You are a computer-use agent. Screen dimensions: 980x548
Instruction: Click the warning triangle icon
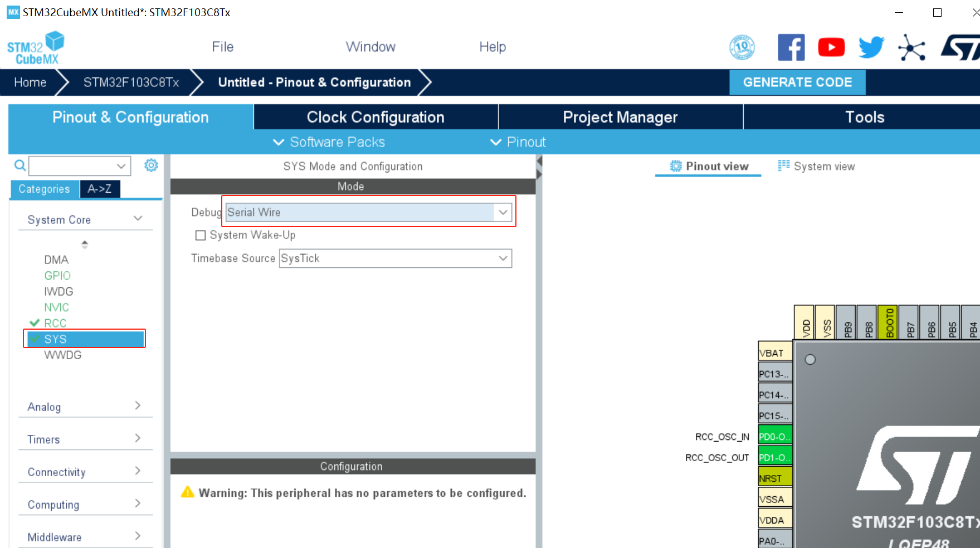coord(188,492)
